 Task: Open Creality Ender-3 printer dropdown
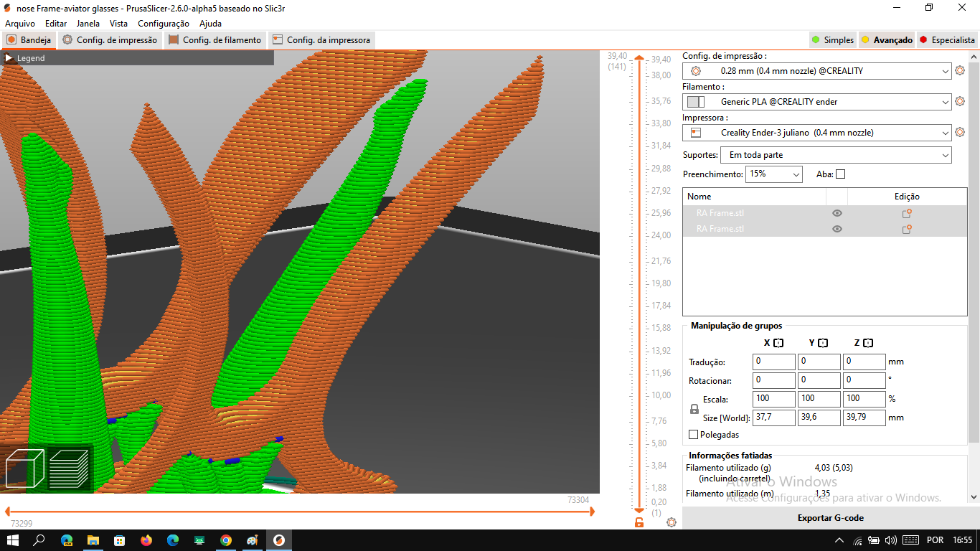(816, 133)
